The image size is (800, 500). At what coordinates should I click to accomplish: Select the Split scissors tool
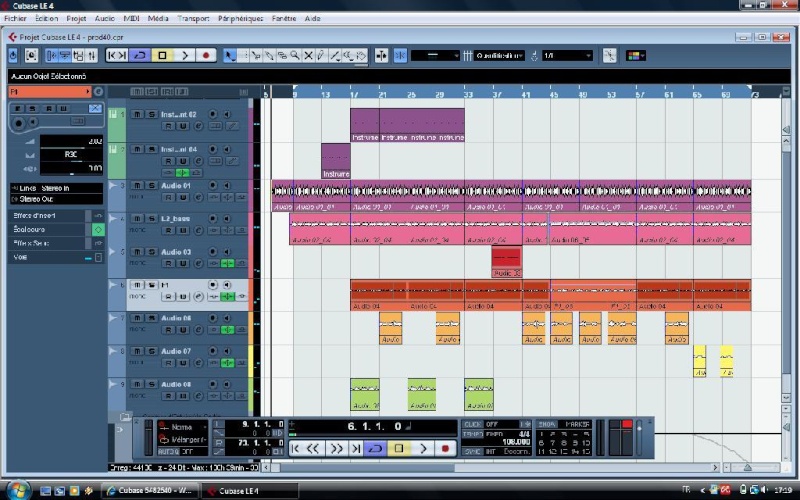tap(256, 55)
